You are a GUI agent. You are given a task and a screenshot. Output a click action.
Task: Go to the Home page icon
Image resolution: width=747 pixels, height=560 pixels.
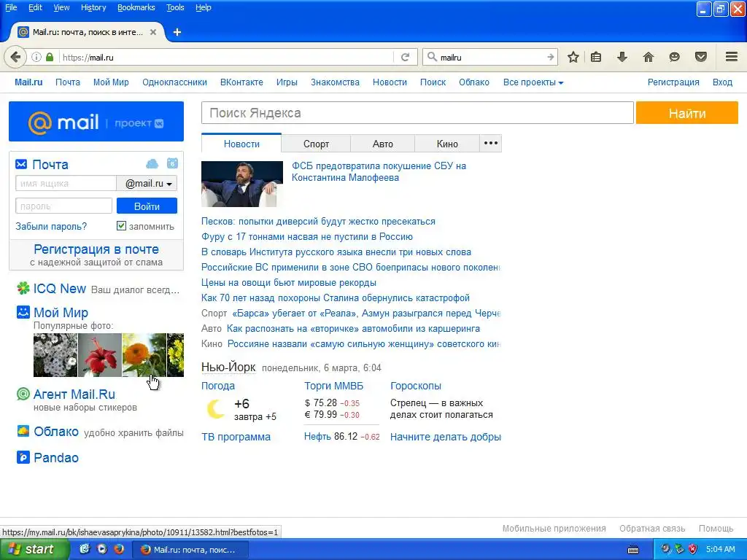[649, 57]
